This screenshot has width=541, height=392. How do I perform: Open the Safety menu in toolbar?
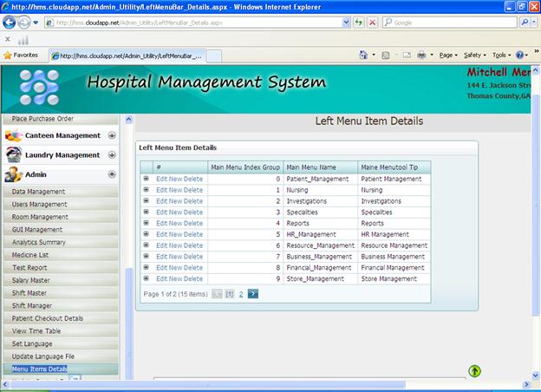click(474, 55)
